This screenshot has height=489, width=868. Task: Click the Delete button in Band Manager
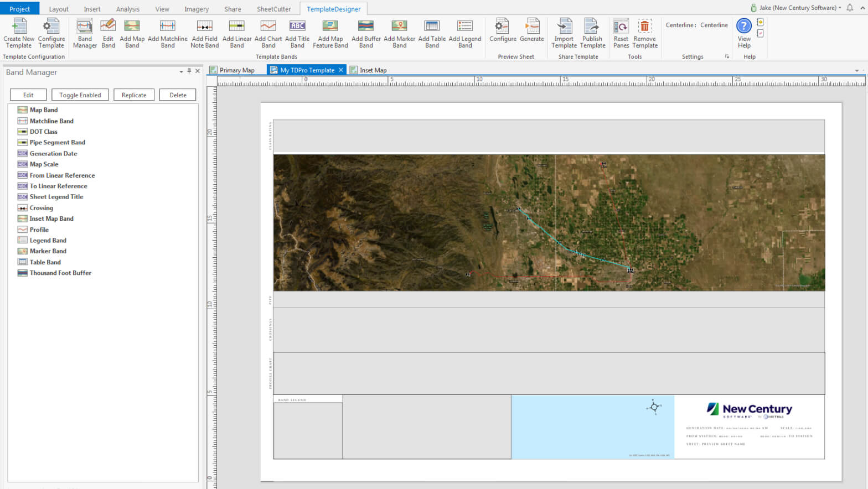click(x=178, y=95)
